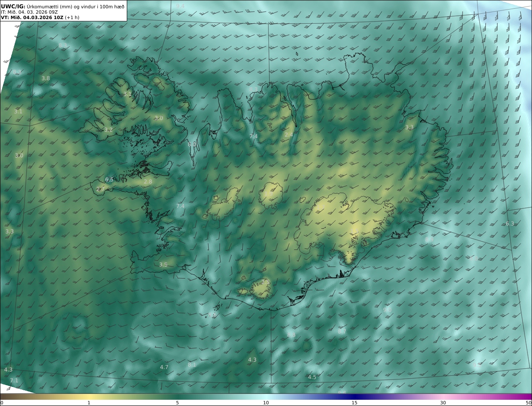Click the colorbar tick label 1
This screenshot has width=532, height=406.
(x=89, y=403)
